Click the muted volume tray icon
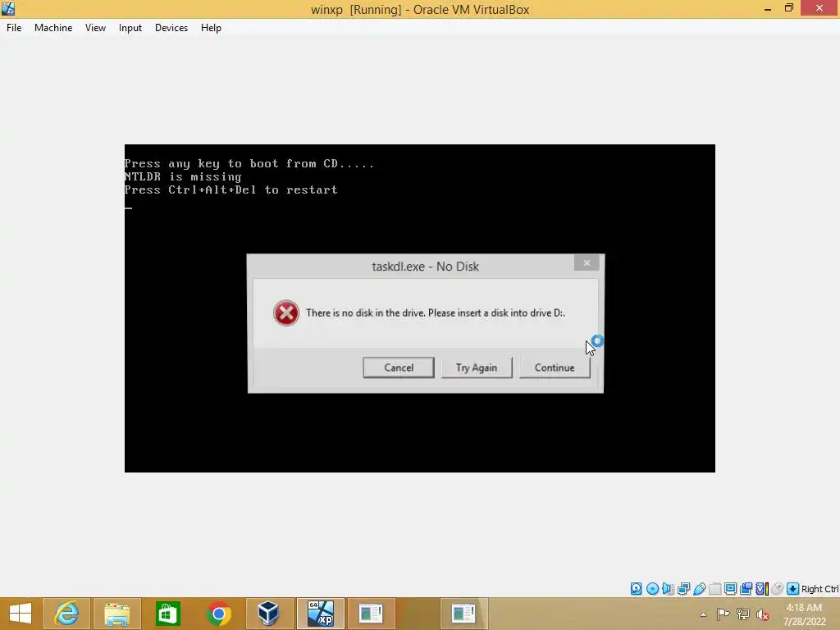This screenshot has width=840, height=630. pos(762,614)
